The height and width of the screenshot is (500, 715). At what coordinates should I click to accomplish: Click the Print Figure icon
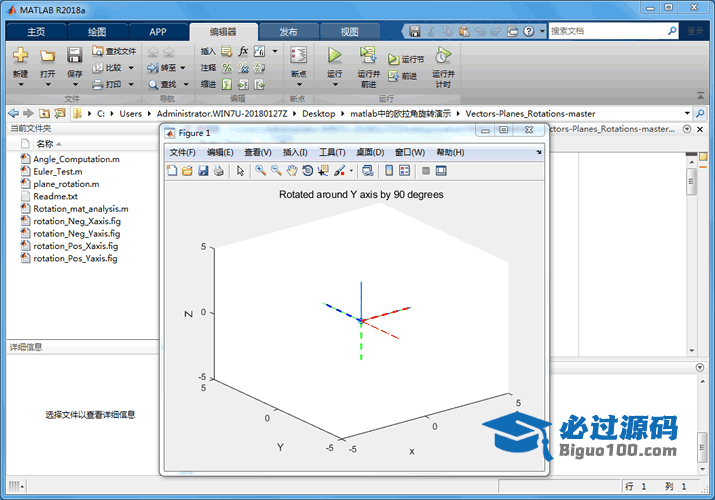(x=218, y=171)
